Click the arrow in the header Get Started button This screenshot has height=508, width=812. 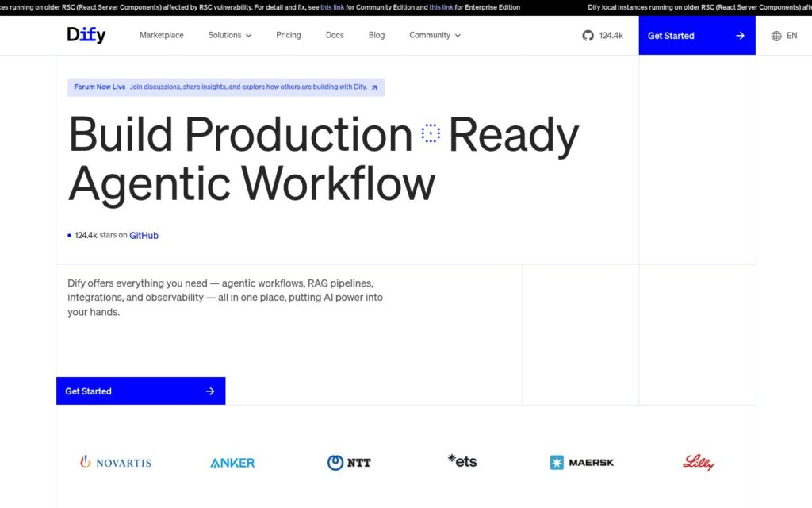[x=740, y=36]
